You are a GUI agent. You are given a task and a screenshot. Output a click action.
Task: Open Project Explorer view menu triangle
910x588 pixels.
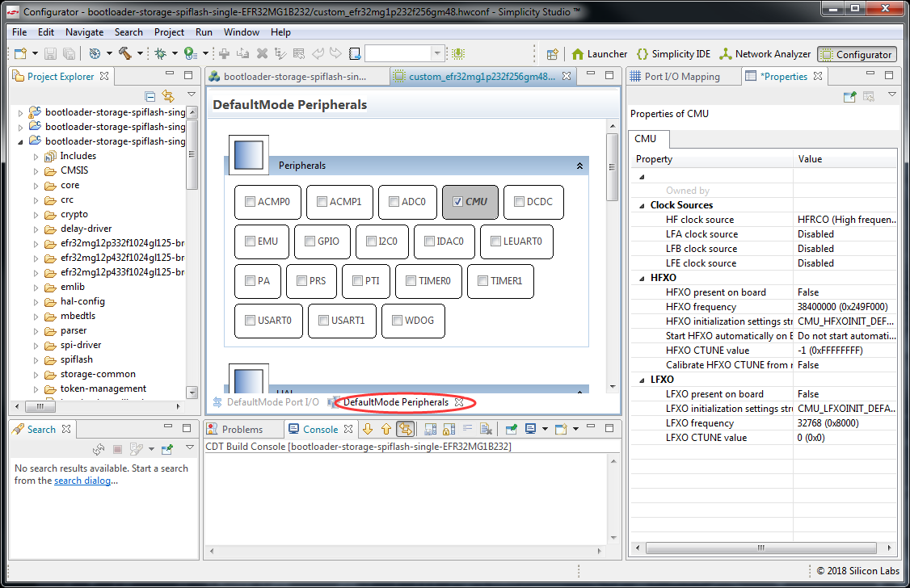coord(191,94)
